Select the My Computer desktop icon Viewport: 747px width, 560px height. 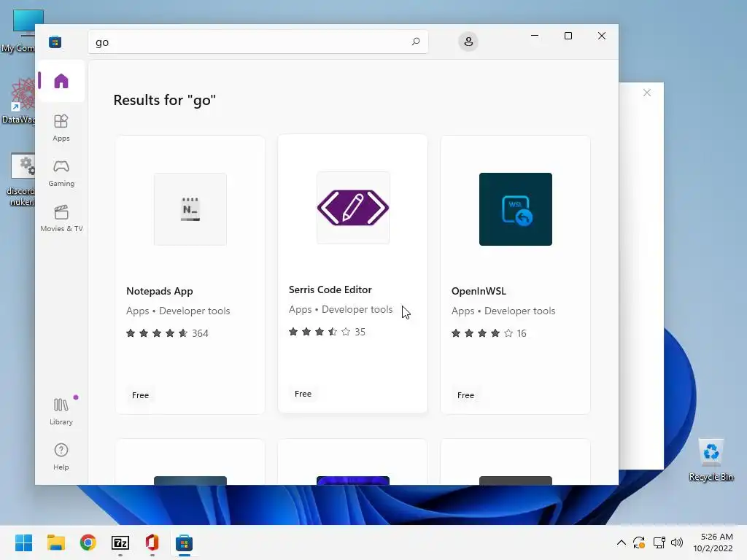click(19, 31)
